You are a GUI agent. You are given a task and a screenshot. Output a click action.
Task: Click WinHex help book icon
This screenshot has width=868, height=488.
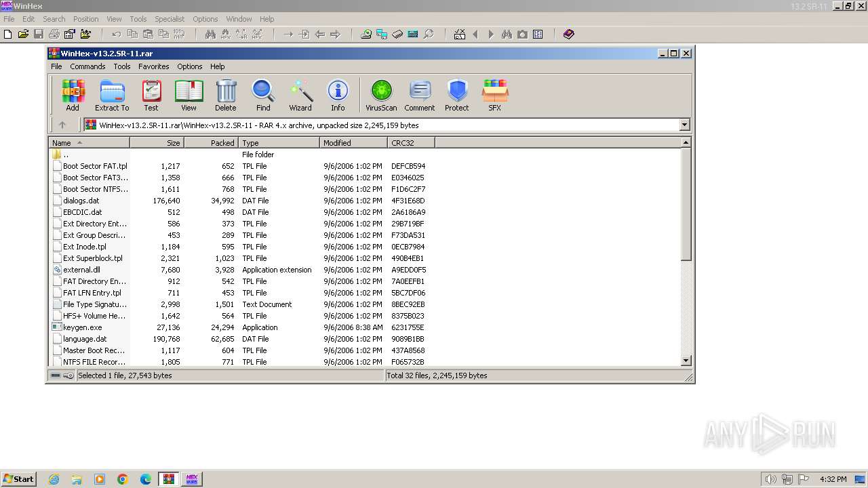pyautogui.click(x=569, y=34)
